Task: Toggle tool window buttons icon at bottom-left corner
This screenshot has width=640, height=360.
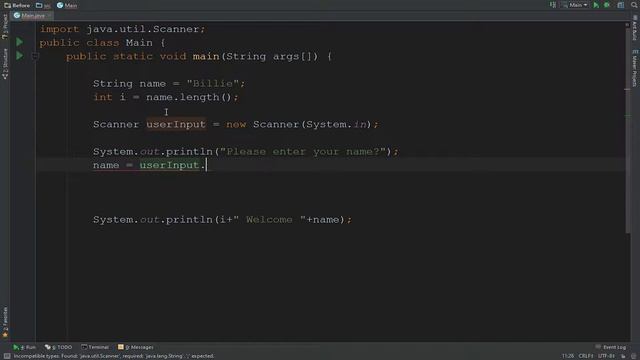Action: point(7,356)
